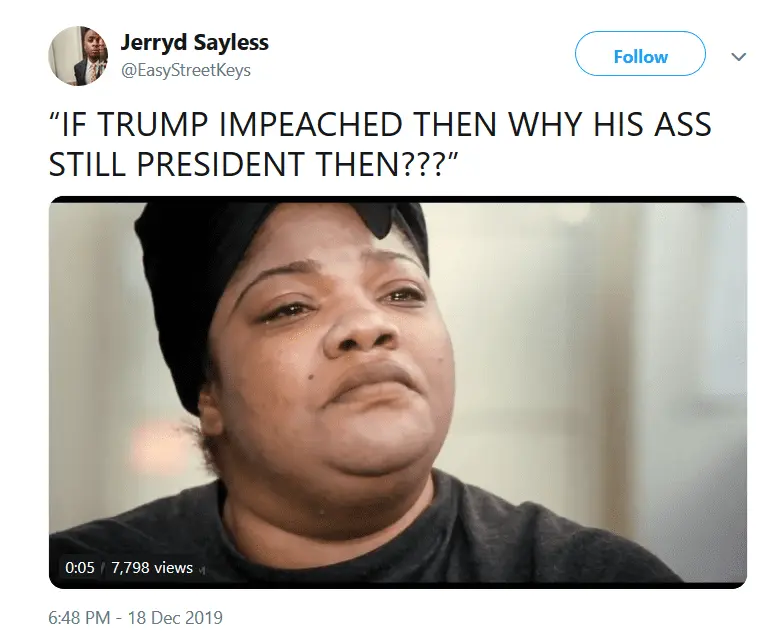The image size is (784, 639).
Task: Open Jerryd Sayless's profile avatar picture
Action: (78, 56)
